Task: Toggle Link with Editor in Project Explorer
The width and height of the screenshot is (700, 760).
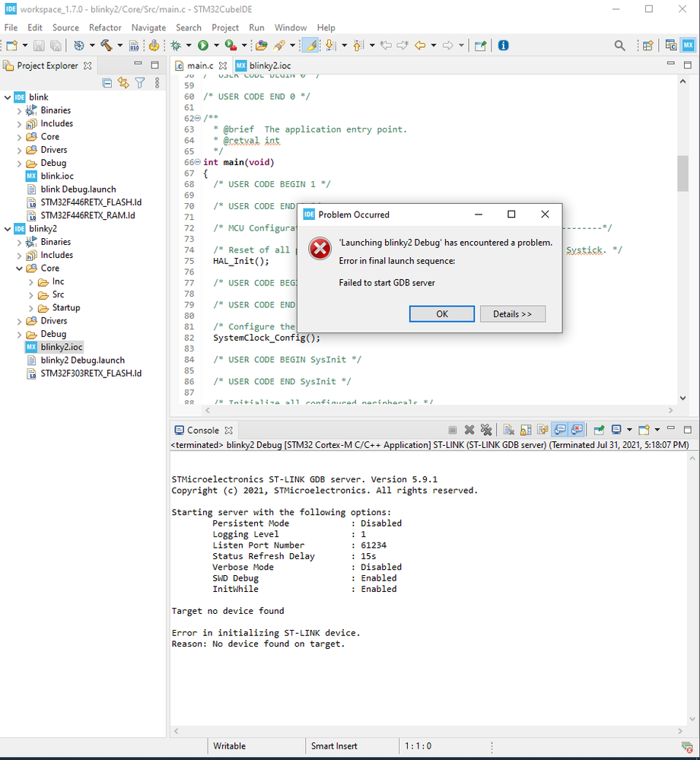Action: 123,84
